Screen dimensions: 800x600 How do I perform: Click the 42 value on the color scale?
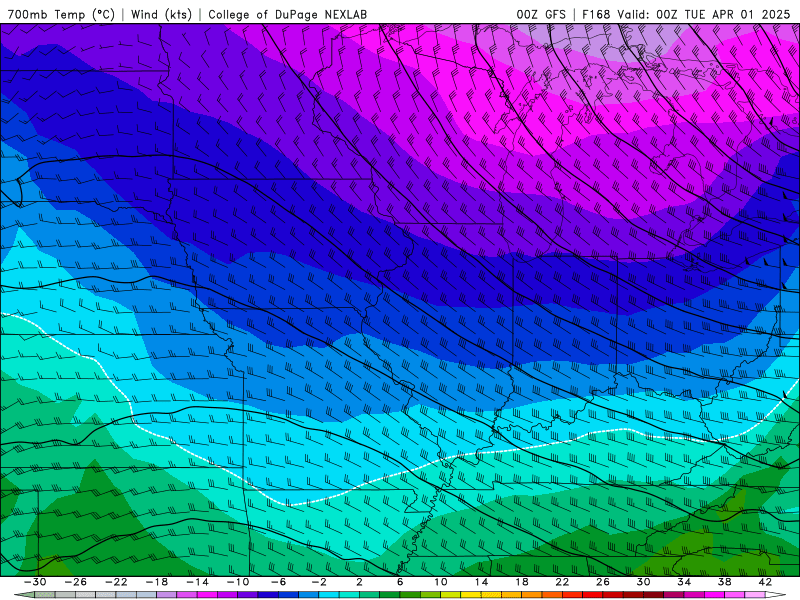pyautogui.click(x=765, y=582)
